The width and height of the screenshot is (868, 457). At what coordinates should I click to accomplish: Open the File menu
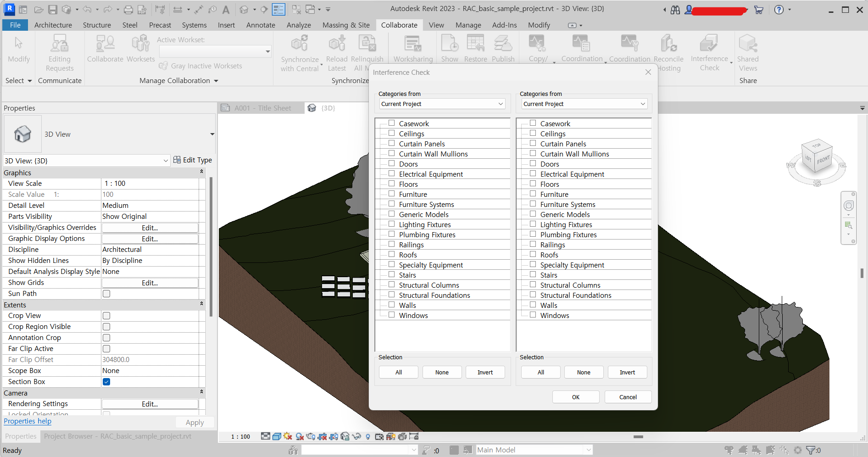click(x=15, y=25)
